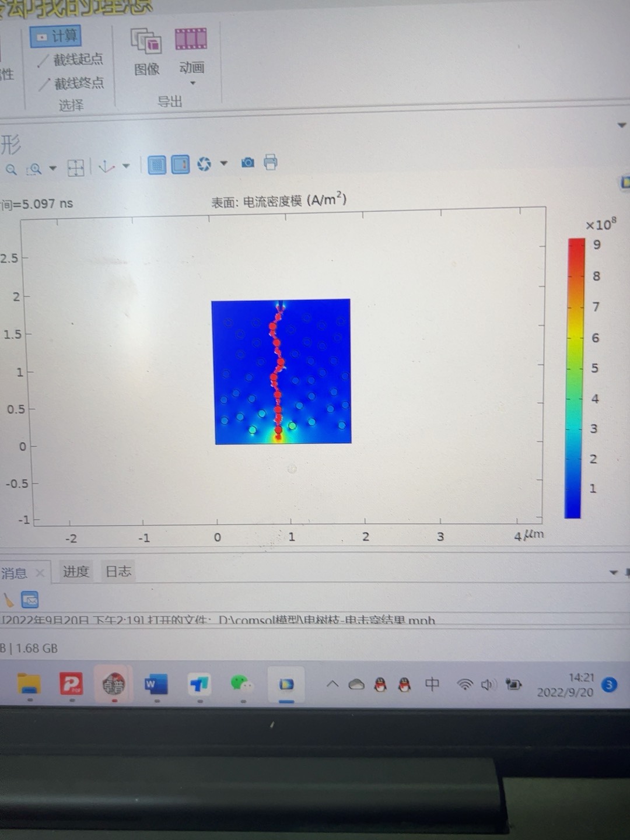This screenshot has width=630, height=840.
Task: Open the blue T app on taskbar
Action: (x=199, y=683)
